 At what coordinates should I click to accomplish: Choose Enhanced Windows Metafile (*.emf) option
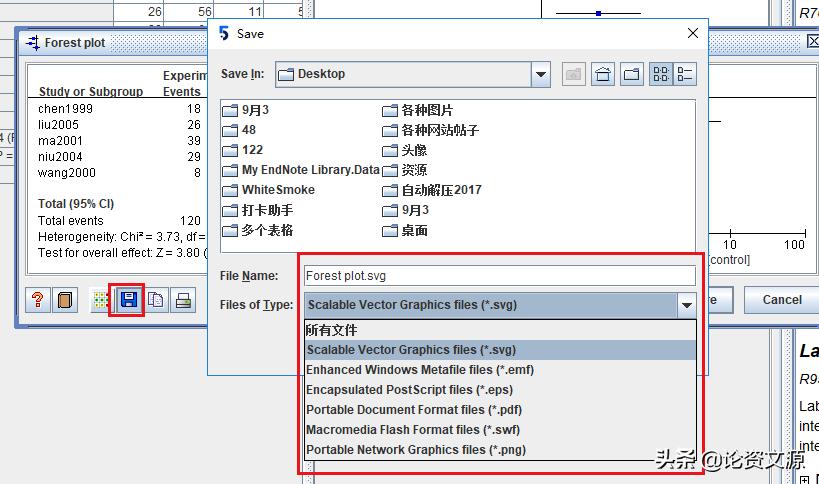coord(500,370)
